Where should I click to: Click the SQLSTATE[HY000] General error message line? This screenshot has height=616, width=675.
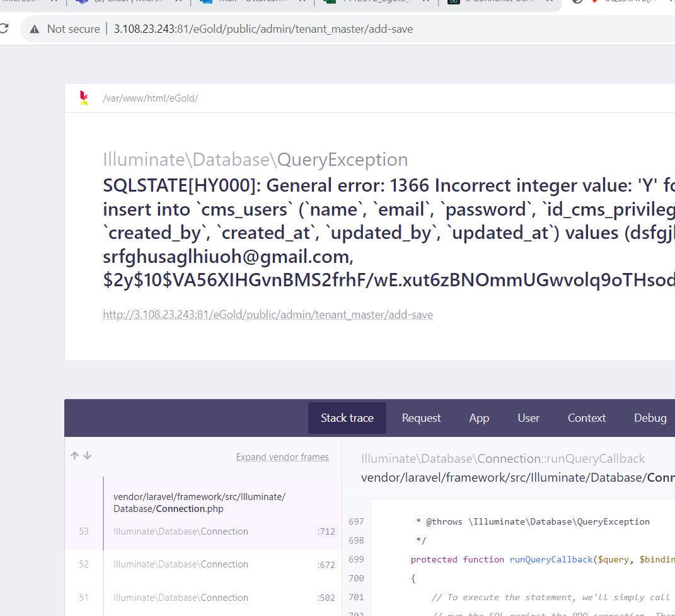coord(389,185)
